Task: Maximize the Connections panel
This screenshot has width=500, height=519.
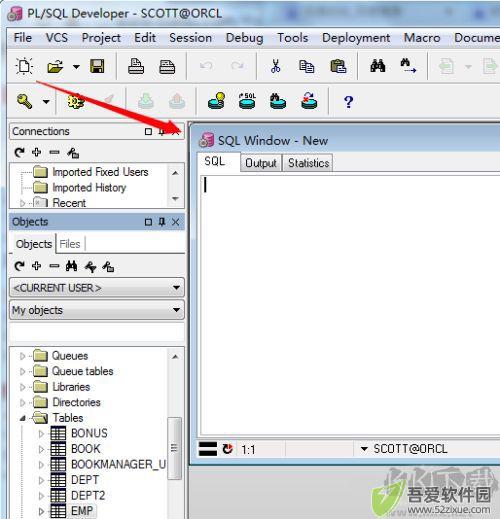Action: (149, 132)
